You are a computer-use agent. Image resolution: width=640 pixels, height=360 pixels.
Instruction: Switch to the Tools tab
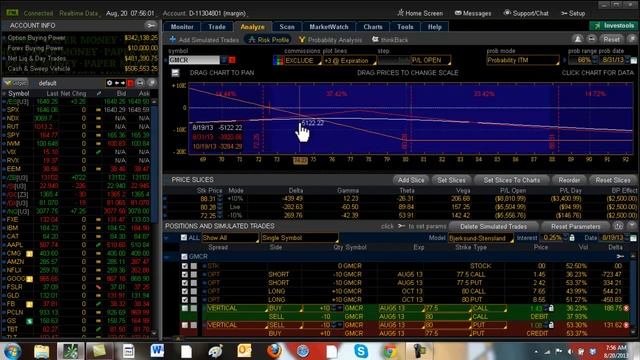[405, 27]
